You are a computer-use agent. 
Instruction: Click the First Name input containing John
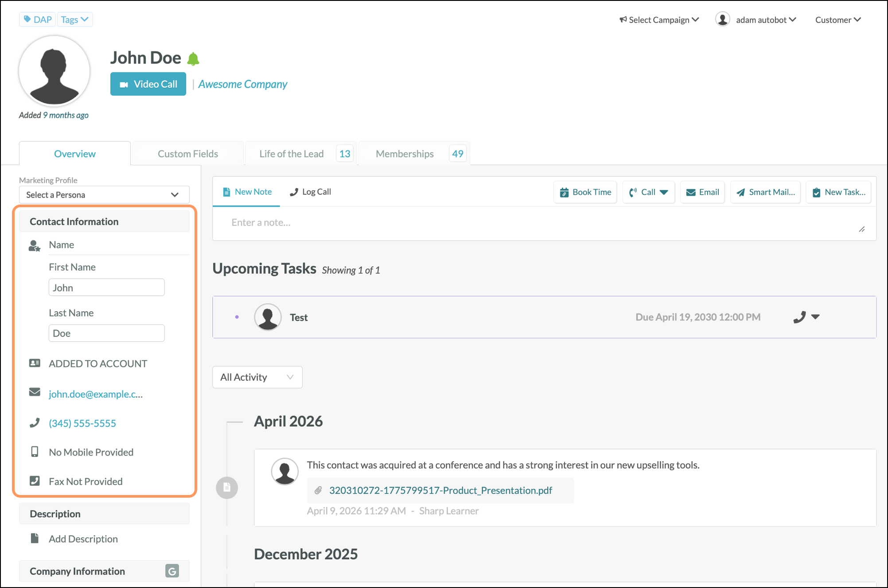(106, 287)
